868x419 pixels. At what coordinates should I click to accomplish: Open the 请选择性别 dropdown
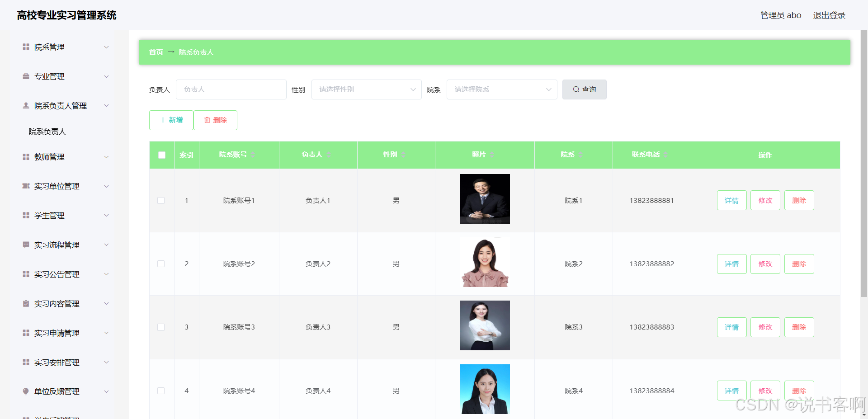367,89
